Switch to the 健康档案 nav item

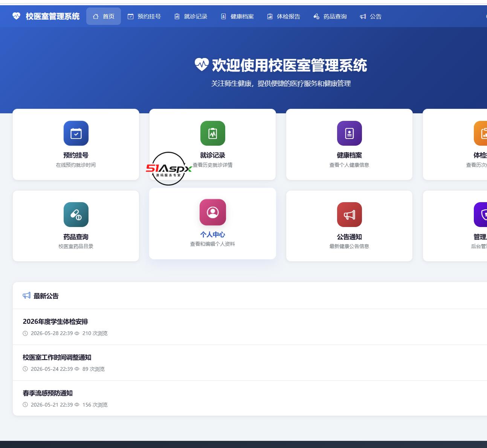click(237, 16)
